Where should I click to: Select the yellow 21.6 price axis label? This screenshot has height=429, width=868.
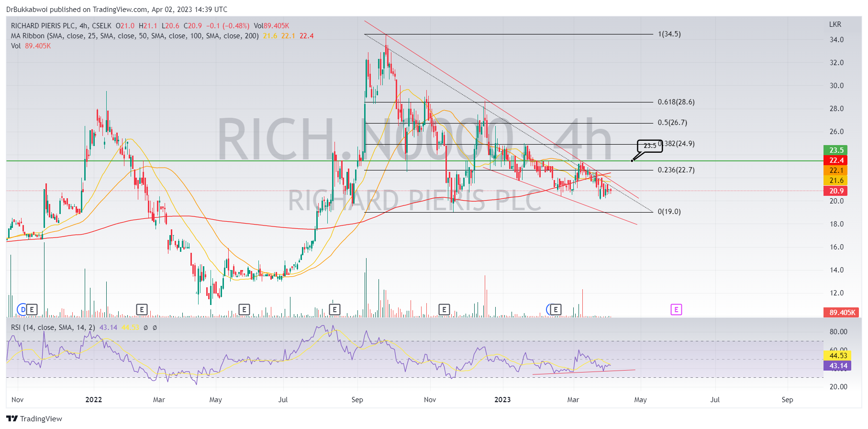[x=835, y=181]
